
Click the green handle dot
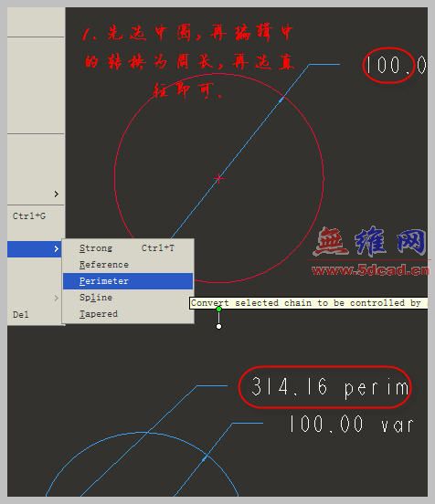click(x=218, y=310)
